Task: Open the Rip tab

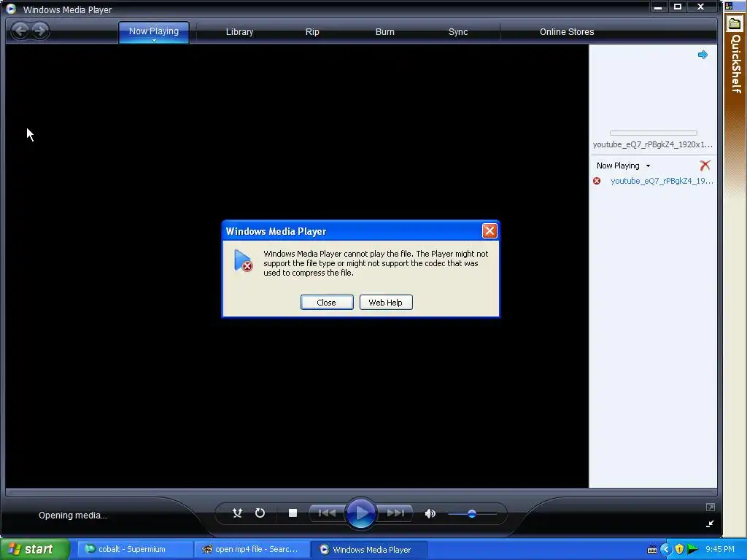Action: click(312, 32)
